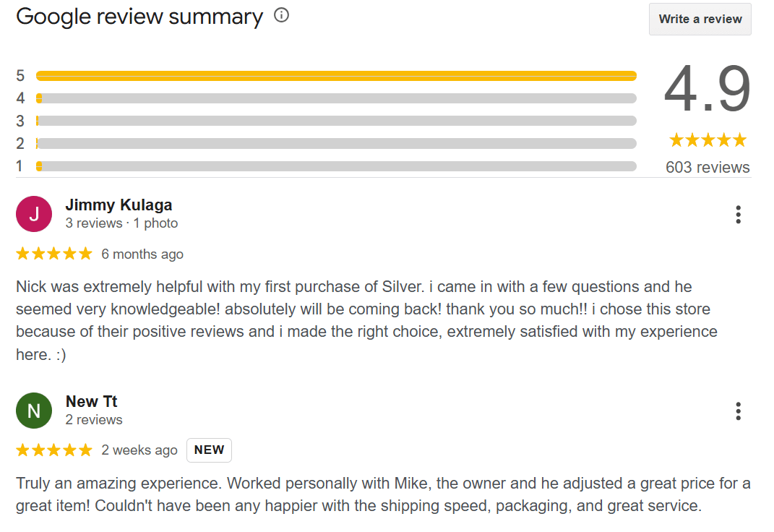The height and width of the screenshot is (532, 774).
Task: Click Jimmy Kulaga's pink J avatar
Action: (x=34, y=214)
